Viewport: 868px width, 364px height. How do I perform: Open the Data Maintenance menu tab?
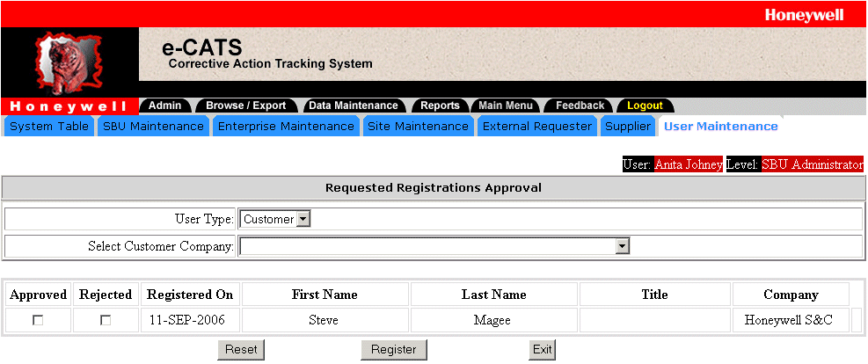(354, 106)
